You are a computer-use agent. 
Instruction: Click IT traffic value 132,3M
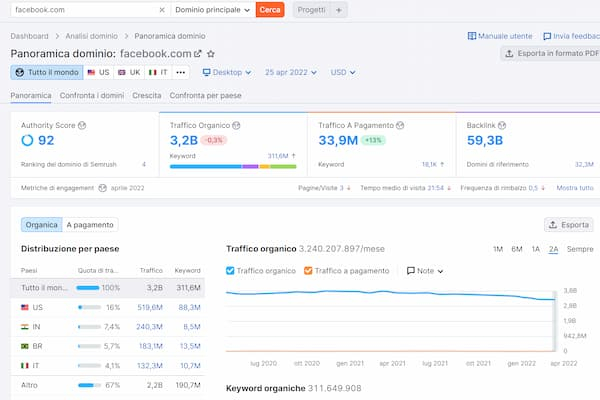pyautogui.click(x=150, y=366)
